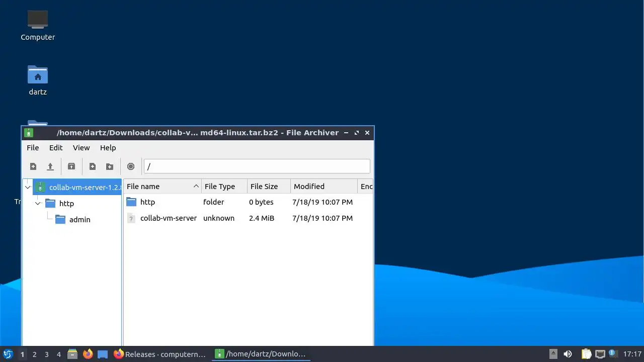Sort by the File name column header

[163, 186]
